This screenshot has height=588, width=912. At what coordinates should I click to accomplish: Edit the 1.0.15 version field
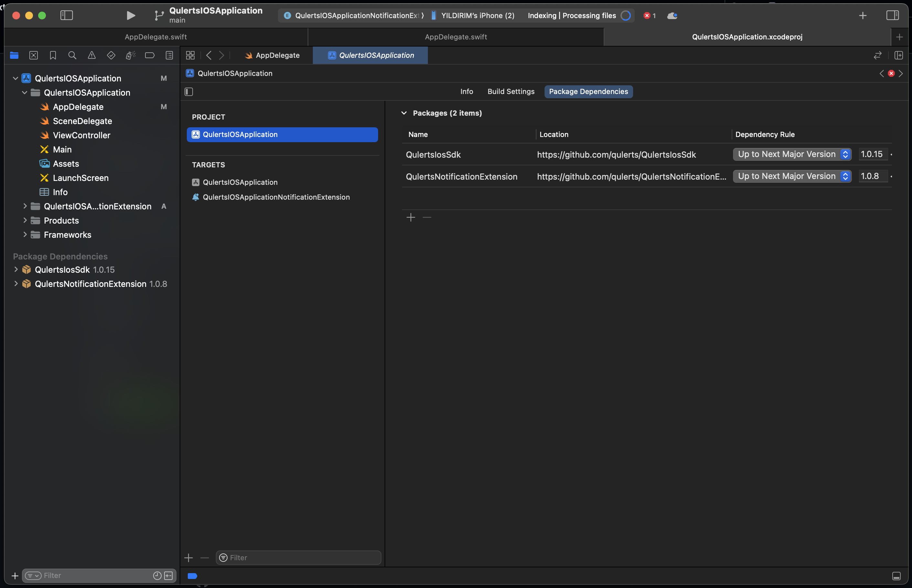pos(873,154)
